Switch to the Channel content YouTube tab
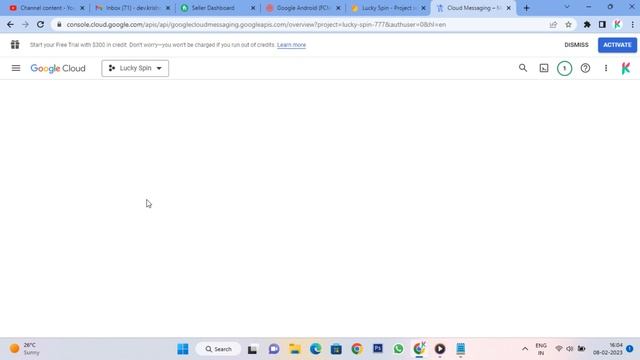 tap(46, 8)
